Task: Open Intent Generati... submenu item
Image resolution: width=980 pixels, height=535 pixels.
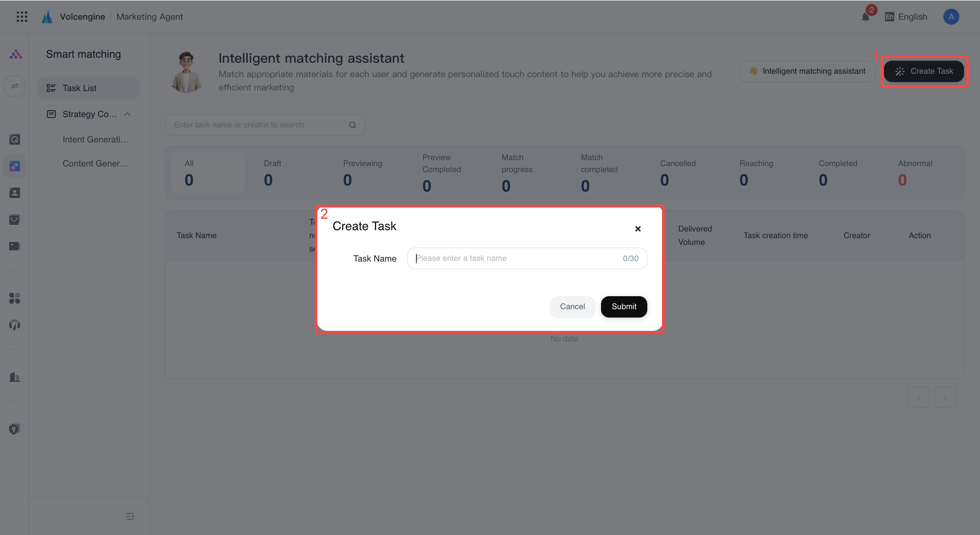Action: pyautogui.click(x=95, y=139)
